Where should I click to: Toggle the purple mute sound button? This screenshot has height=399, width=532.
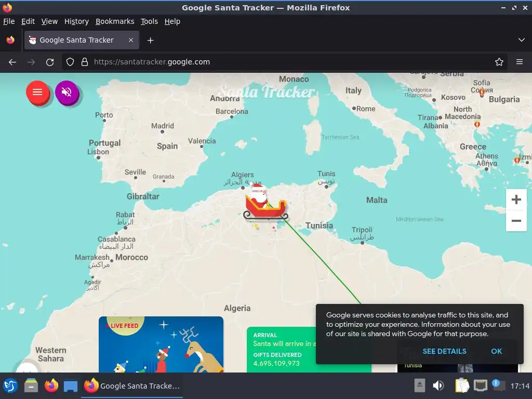pos(67,92)
